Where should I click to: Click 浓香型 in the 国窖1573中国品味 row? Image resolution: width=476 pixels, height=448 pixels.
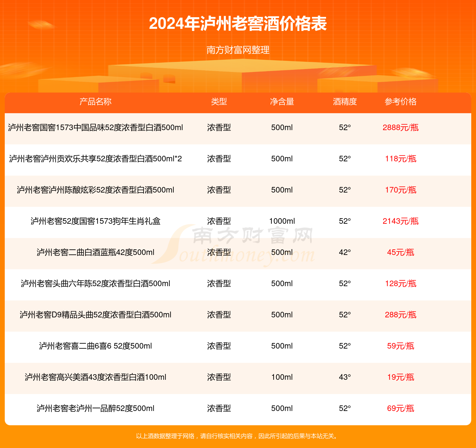[219, 127]
